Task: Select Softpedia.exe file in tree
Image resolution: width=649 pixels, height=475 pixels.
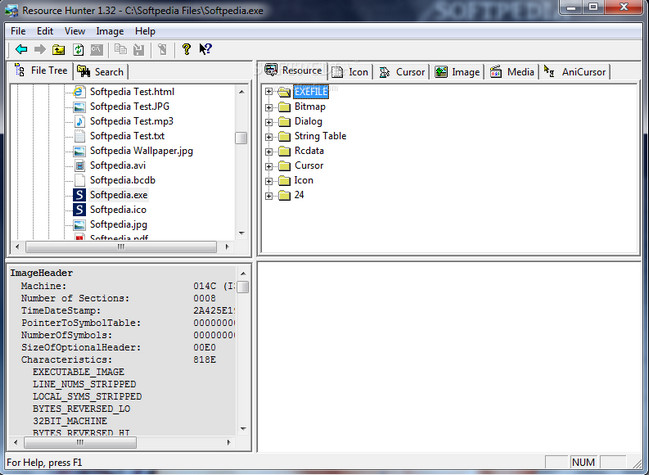Action: click(118, 195)
